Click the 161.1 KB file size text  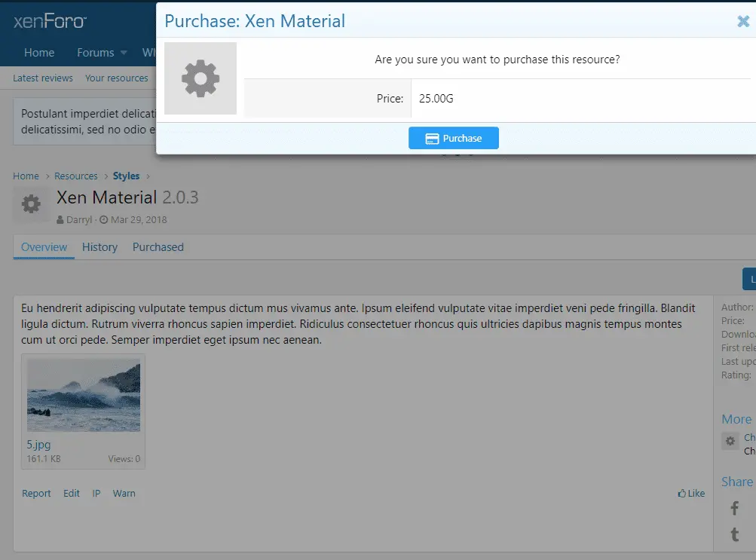coord(44,459)
